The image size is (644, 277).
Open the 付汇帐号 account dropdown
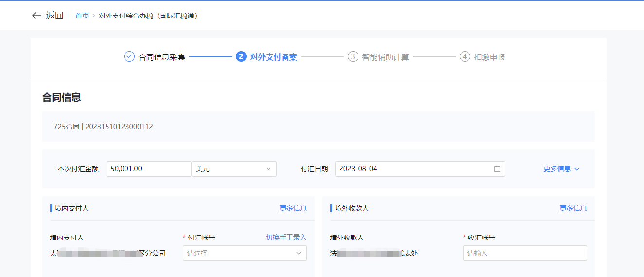coord(244,253)
